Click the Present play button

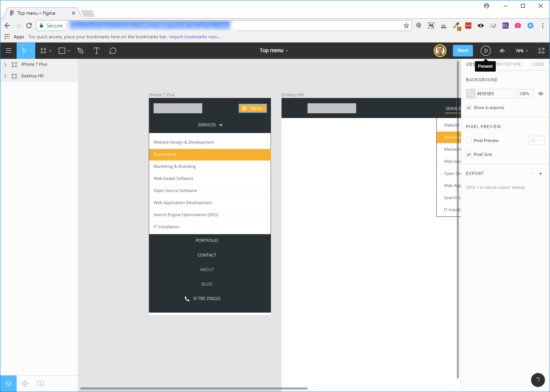[485, 51]
